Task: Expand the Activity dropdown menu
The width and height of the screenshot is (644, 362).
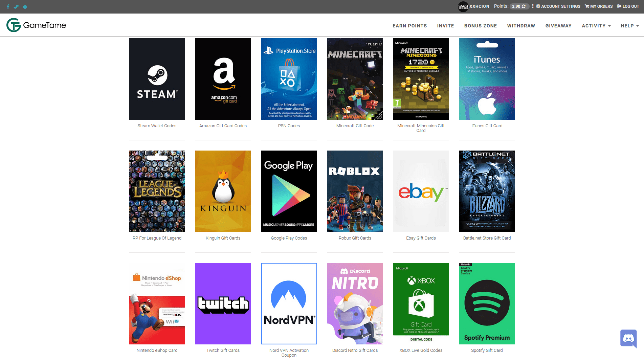Action: [596, 26]
